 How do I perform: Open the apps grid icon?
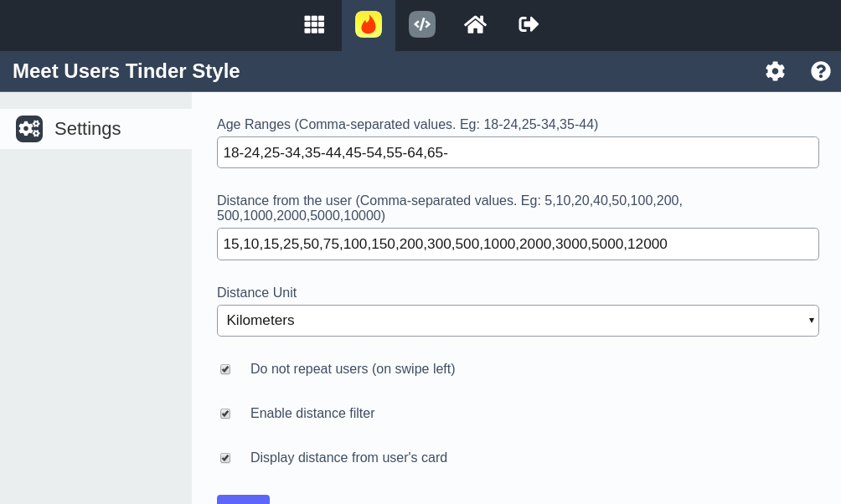coord(314,24)
